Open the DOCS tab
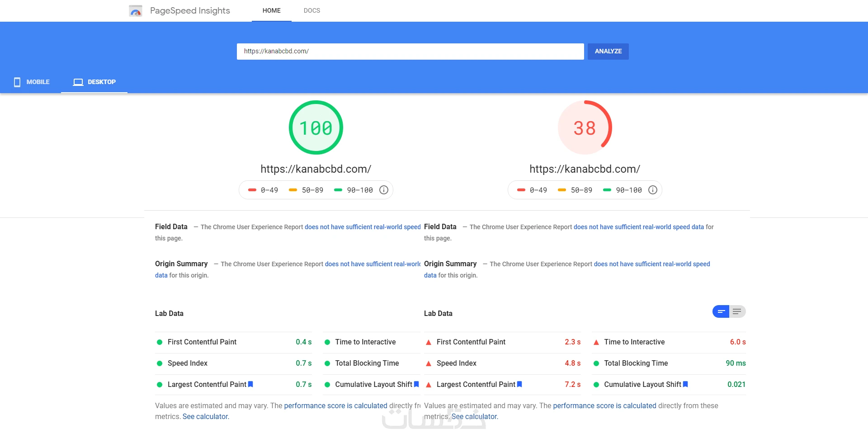 [312, 10]
